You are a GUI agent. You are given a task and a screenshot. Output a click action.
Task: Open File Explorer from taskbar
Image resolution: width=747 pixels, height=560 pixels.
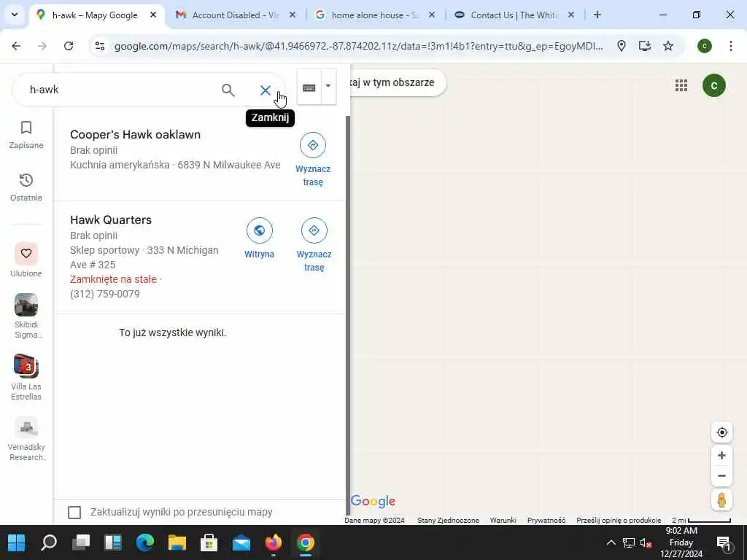point(177,542)
